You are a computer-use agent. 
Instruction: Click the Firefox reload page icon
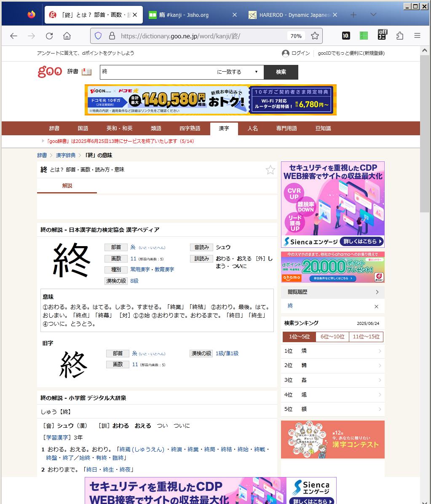click(49, 36)
